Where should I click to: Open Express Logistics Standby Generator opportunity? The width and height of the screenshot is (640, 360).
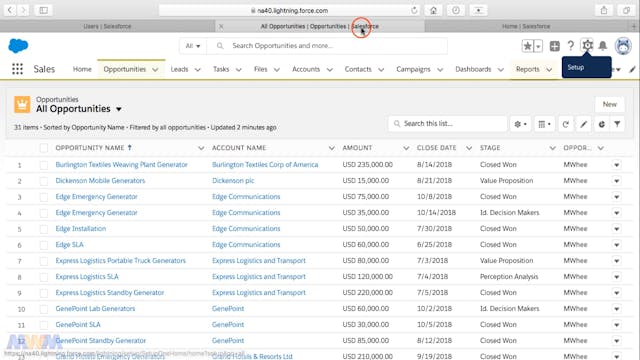109,293
